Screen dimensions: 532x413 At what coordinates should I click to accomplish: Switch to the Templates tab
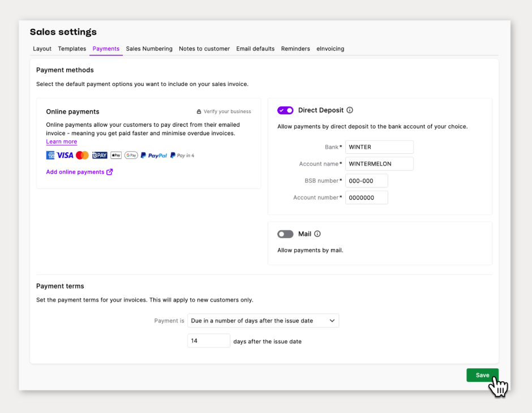pyautogui.click(x=72, y=49)
